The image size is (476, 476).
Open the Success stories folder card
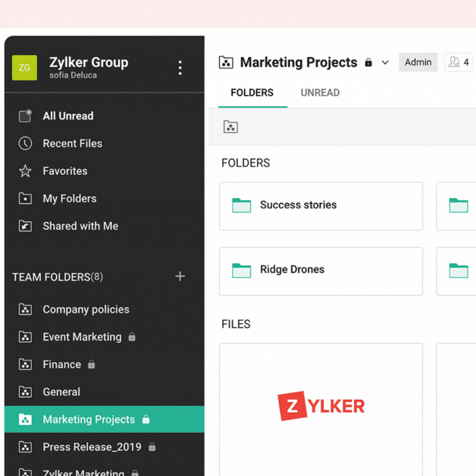coord(321,206)
